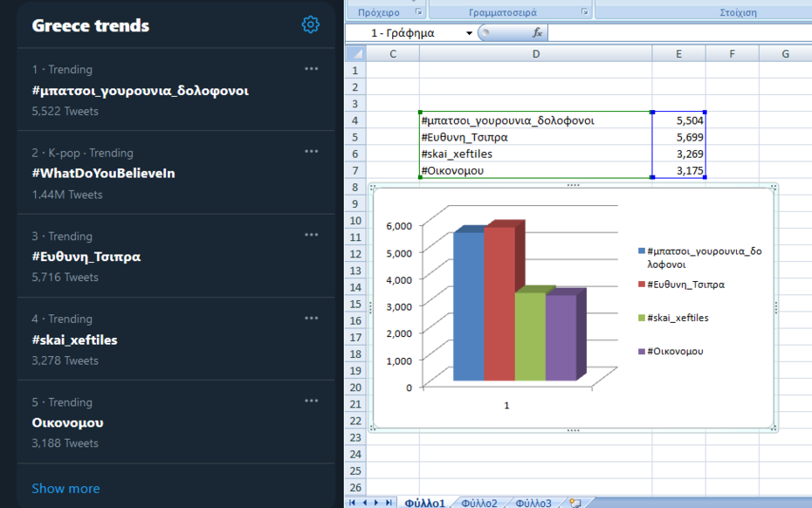Go to the last sheet with navigation arrow

click(x=389, y=503)
